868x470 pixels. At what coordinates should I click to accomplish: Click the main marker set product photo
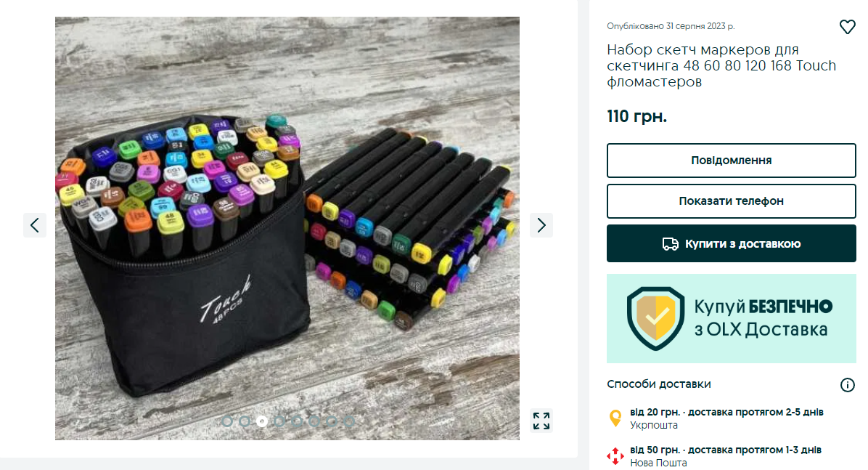click(x=287, y=228)
